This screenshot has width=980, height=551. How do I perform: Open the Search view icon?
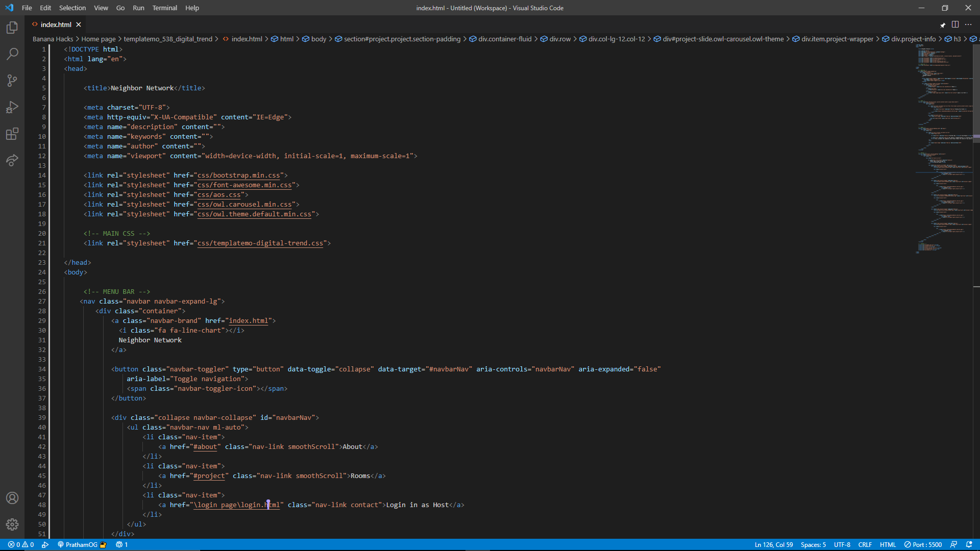[12, 54]
